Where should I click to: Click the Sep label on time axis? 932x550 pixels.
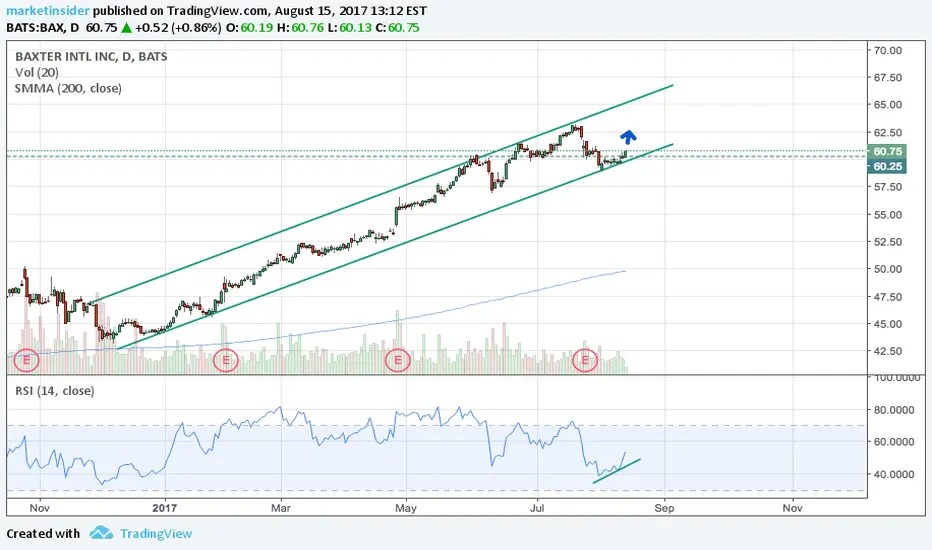coord(665,508)
